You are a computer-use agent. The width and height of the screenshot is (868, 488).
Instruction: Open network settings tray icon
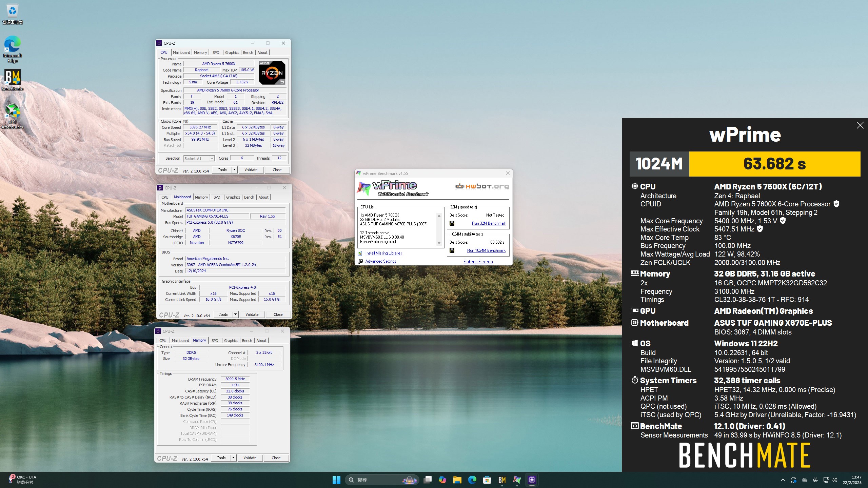pyautogui.click(x=826, y=480)
